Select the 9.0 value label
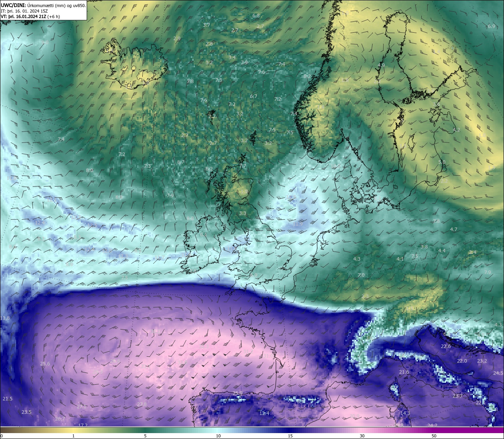Image resolution: width=504 pixels, height=439 pixels. (44, 43)
